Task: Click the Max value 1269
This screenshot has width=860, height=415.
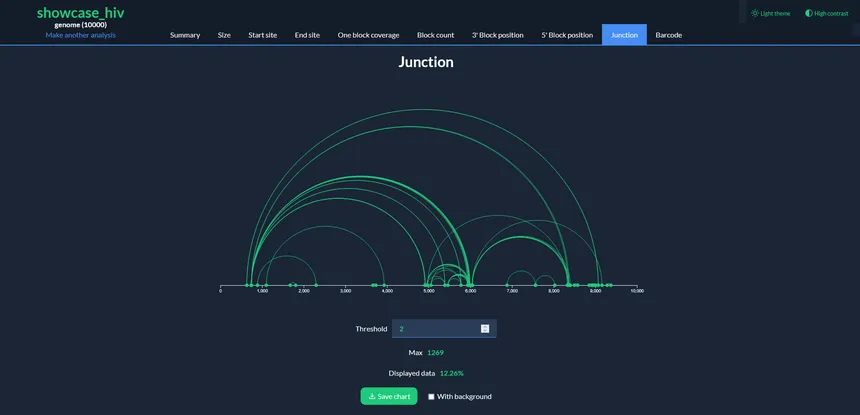Action: 435,353
